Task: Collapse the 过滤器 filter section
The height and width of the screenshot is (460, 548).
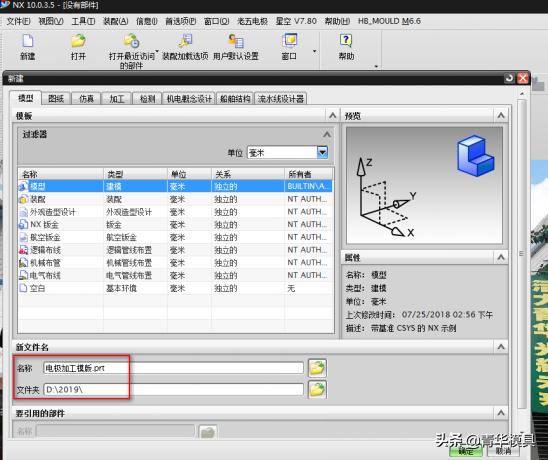Action: click(327, 134)
